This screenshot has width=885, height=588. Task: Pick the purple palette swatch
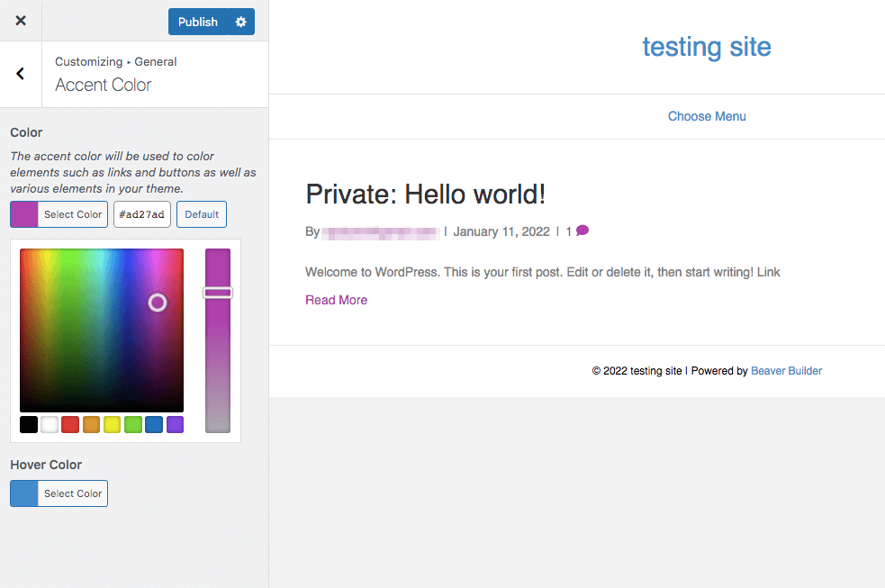coord(175,424)
